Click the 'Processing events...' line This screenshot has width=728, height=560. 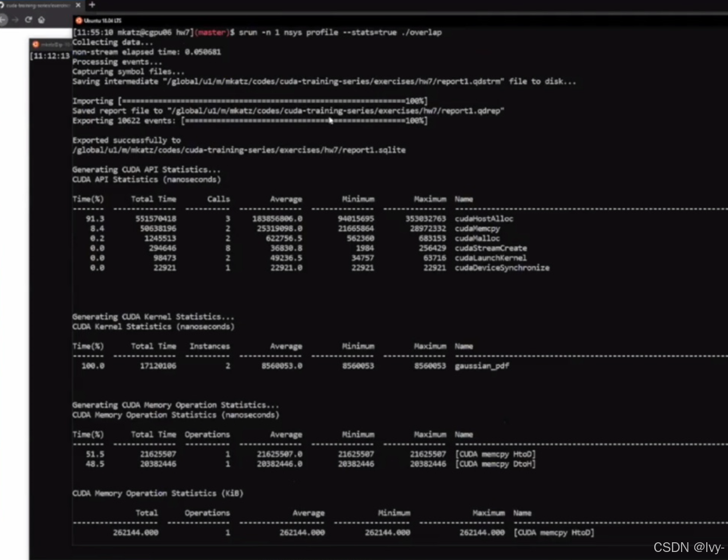click(117, 62)
